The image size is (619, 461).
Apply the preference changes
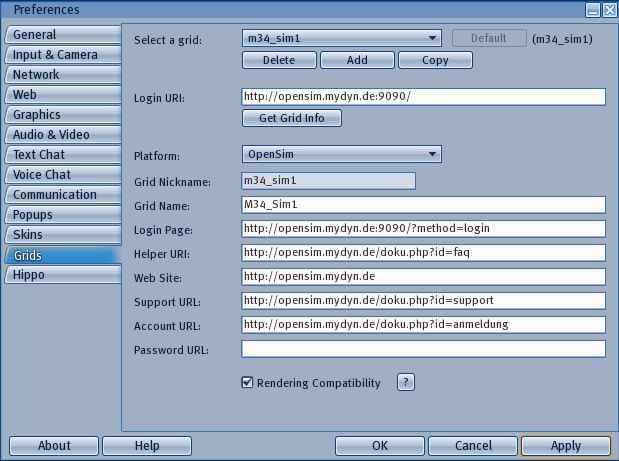(565, 446)
